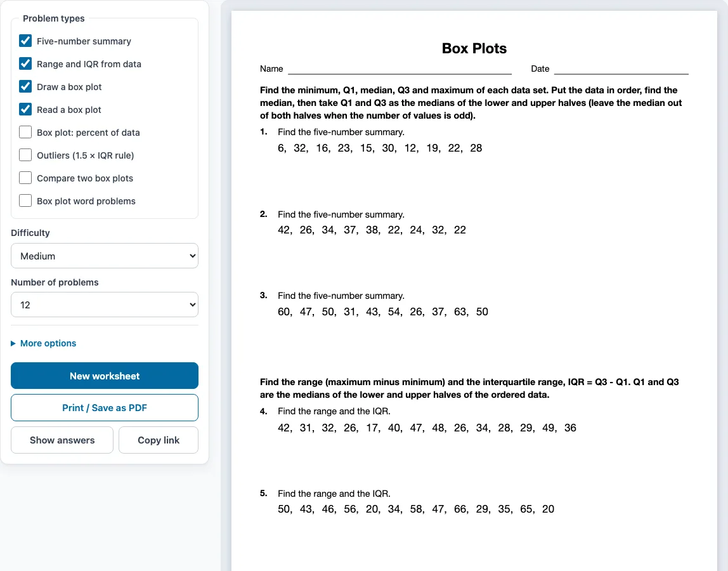Image resolution: width=728 pixels, height=571 pixels.
Task: Generate a New worksheet
Action: [105, 376]
